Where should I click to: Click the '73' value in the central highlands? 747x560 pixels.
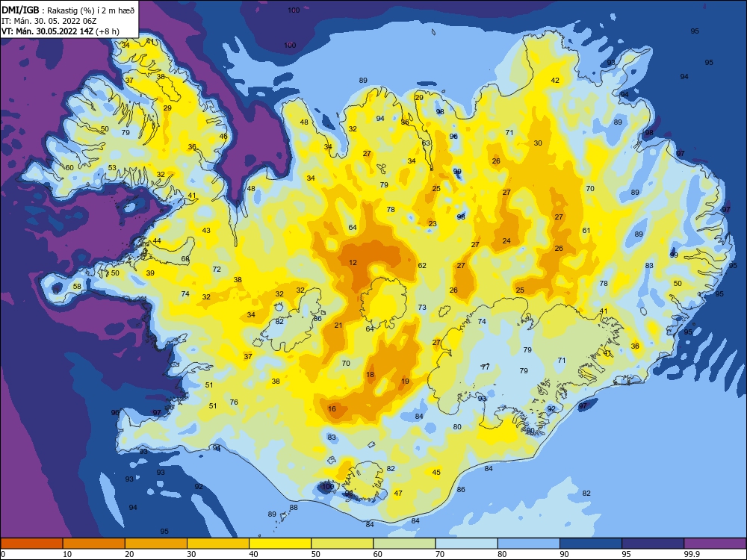click(x=422, y=308)
